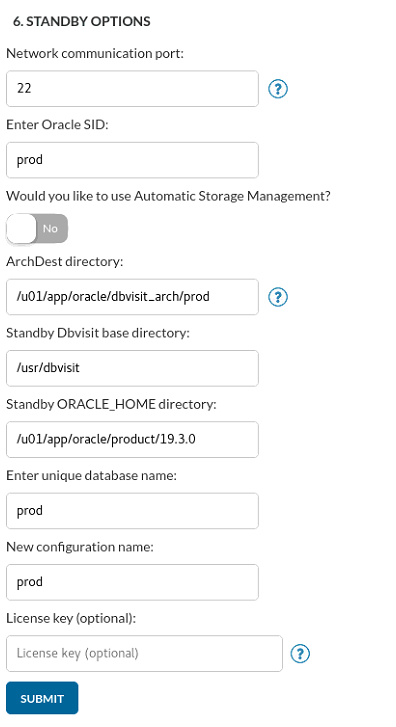Click the Automatic Storage Management question text
Image resolution: width=396 pixels, height=727 pixels.
[x=168, y=196]
